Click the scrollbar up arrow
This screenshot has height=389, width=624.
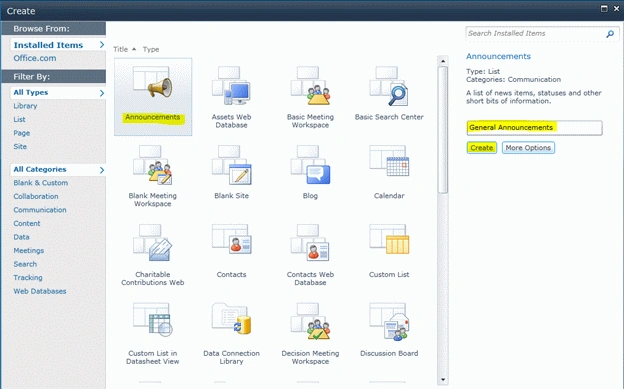point(443,61)
